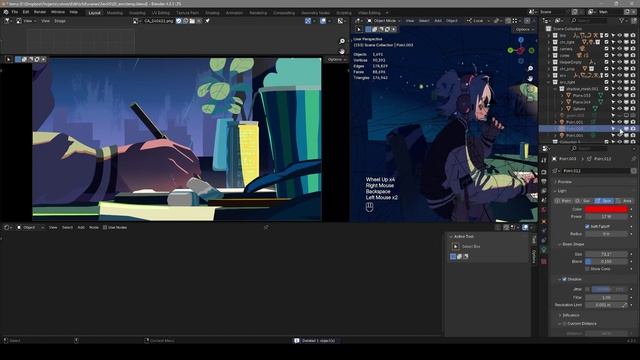Click the tweak play-arrow icon in the 3D viewport toolbar
The image size is (640, 360).
coord(359,29)
